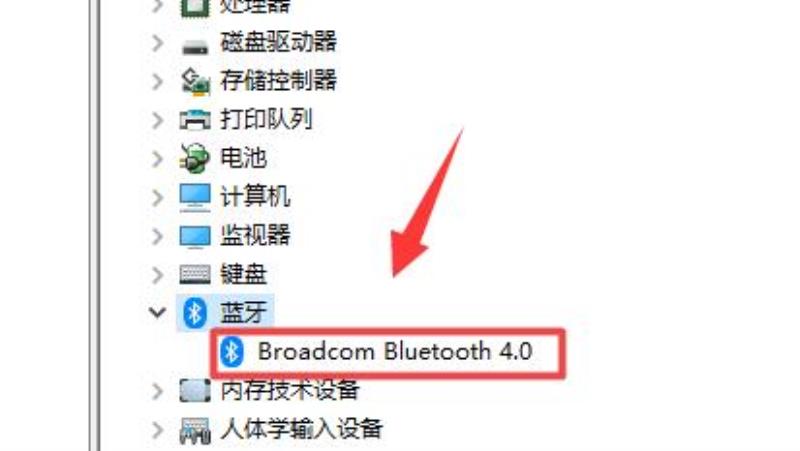The height and width of the screenshot is (451, 800).
Task: Select the 计算机 tree item
Action: click(255, 197)
